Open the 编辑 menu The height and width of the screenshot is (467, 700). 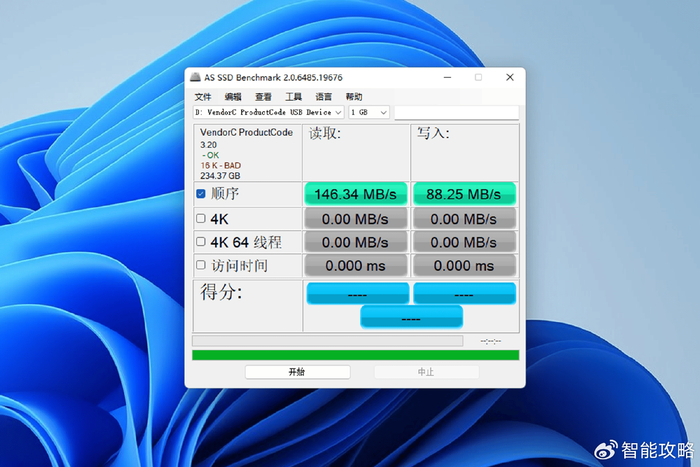233,97
